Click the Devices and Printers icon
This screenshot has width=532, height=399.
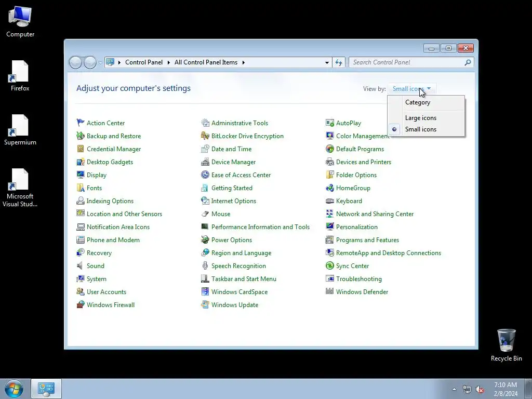330,162
